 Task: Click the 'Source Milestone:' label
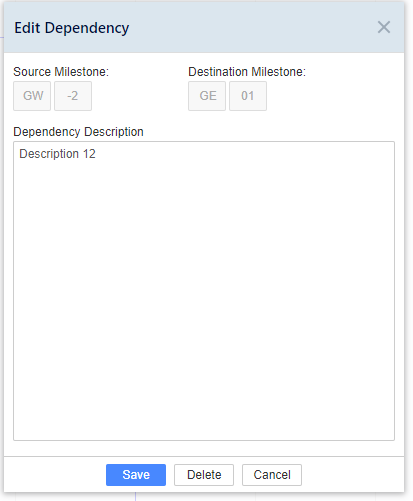[x=61, y=72]
